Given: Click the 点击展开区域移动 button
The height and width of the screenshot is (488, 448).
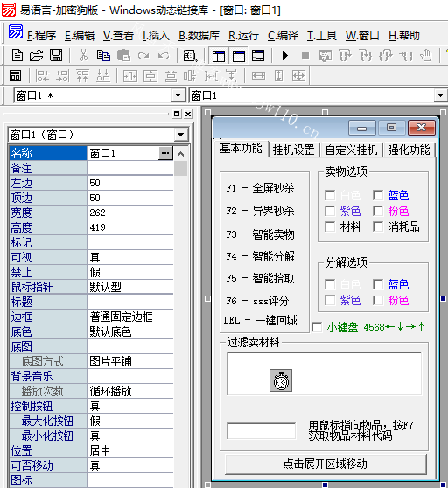Looking at the screenshot, I should pyautogui.click(x=325, y=464).
